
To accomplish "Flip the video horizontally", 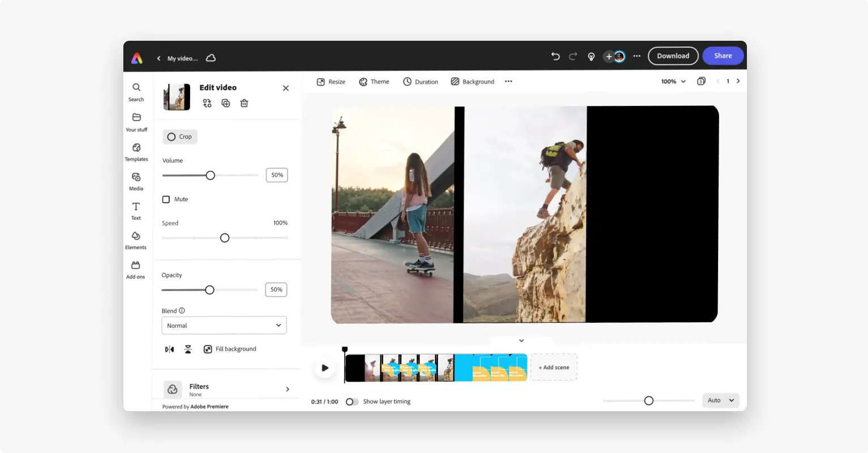I will click(169, 349).
